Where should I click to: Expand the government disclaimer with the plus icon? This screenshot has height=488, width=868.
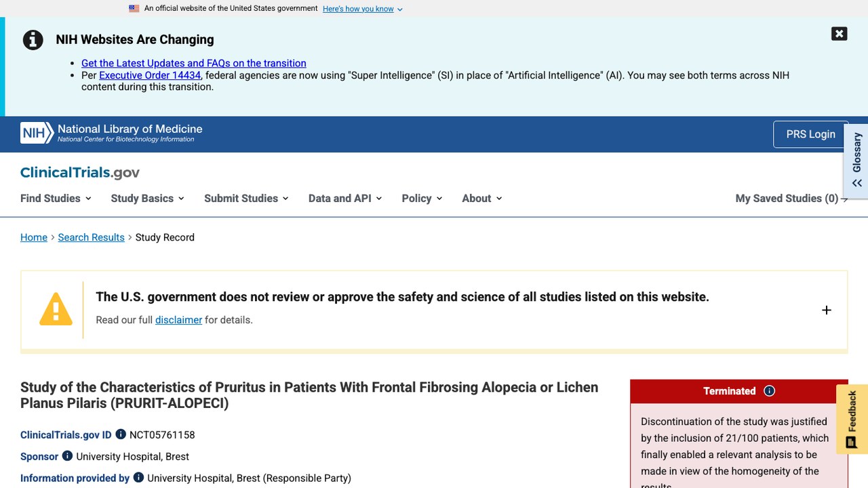click(826, 310)
